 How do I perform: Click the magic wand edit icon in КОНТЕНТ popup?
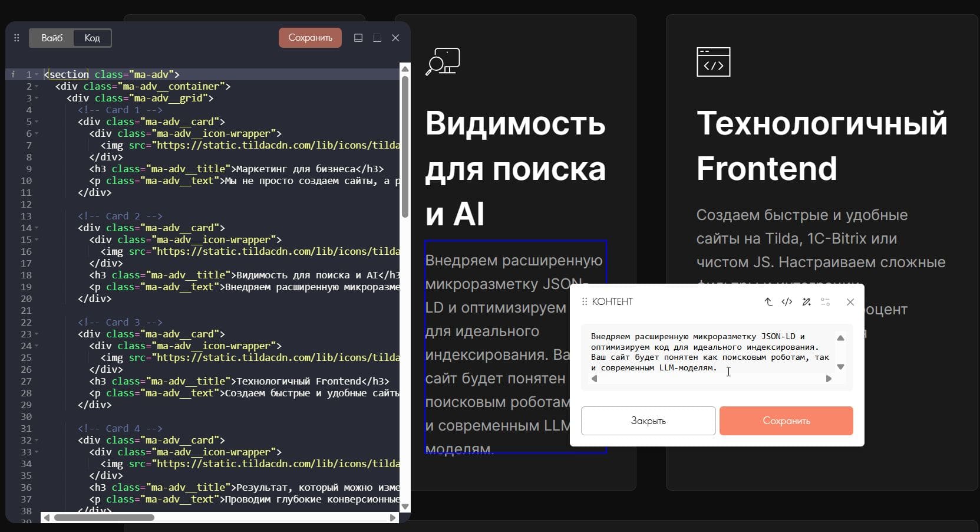806,302
